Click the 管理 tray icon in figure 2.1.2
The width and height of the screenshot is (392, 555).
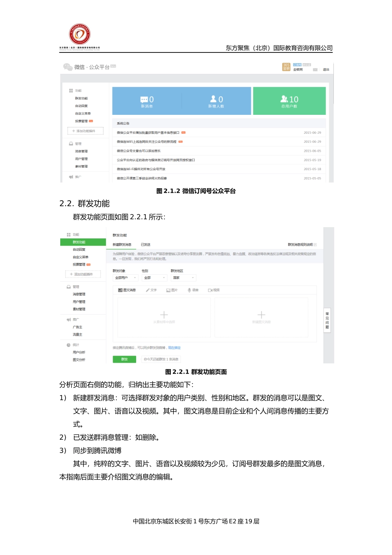[x=71, y=144]
